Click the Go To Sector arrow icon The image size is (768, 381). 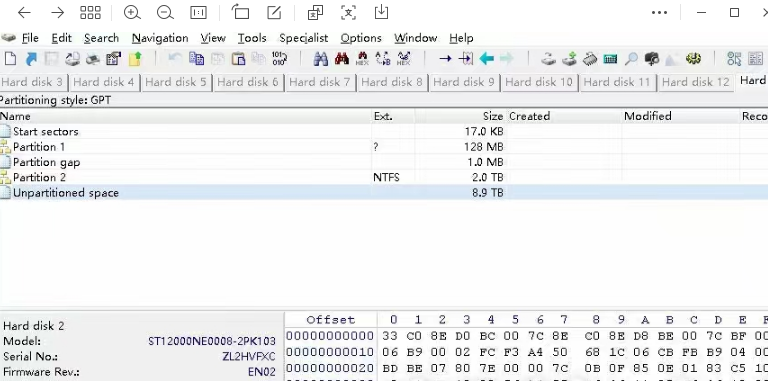(x=465, y=59)
